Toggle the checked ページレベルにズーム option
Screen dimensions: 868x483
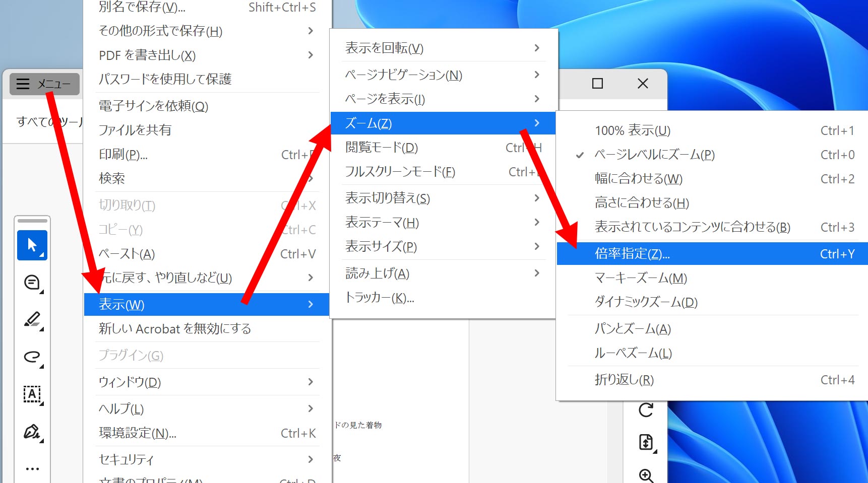pyautogui.click(x=654, y=155)
